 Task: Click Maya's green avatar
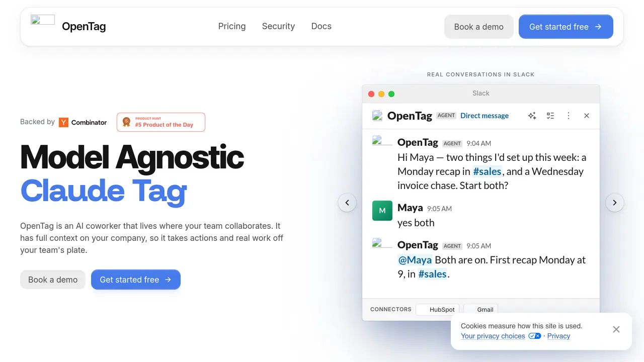[x=382, y=211]
